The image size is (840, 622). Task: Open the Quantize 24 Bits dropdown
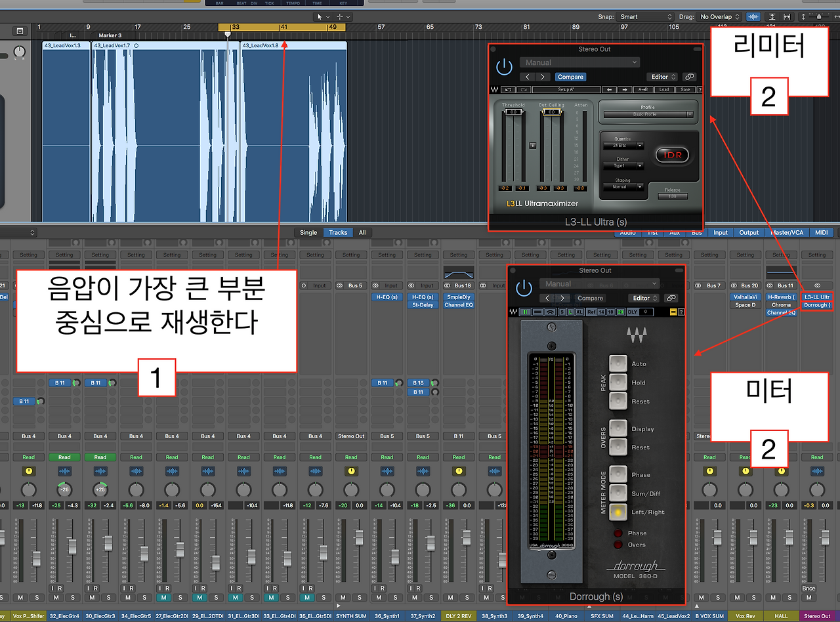tap(623, 146)
